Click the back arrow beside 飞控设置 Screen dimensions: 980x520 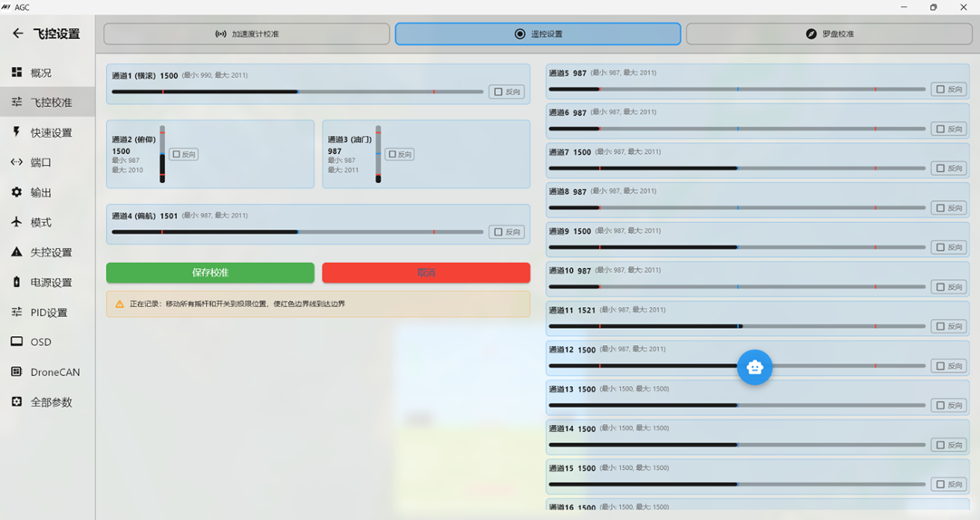point(17,34)
